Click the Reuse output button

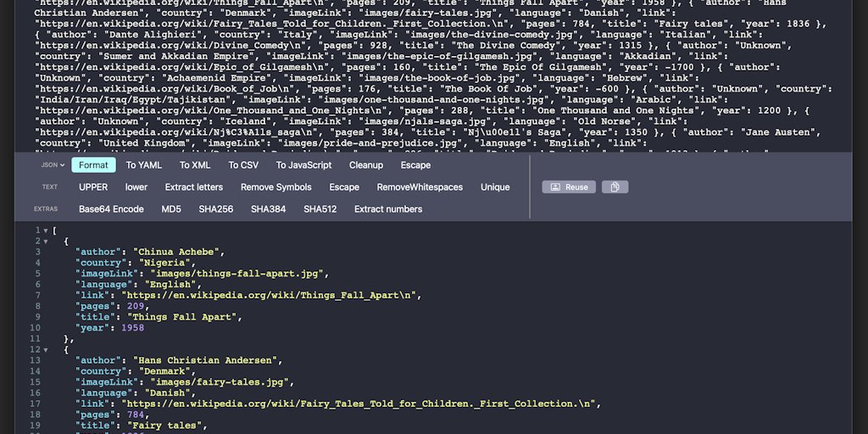[x=569, y=187]
